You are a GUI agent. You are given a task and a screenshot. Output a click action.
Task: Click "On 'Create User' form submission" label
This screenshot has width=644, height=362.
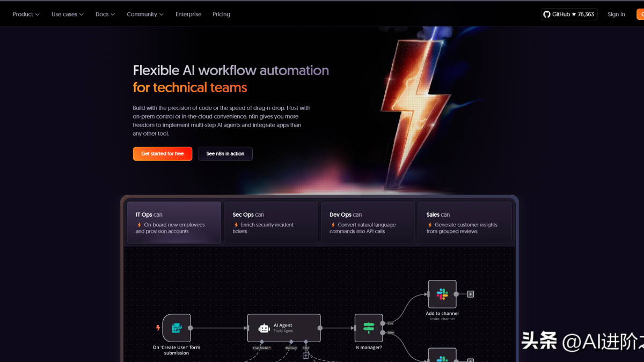pyautogui.click(x=177, y=350)
